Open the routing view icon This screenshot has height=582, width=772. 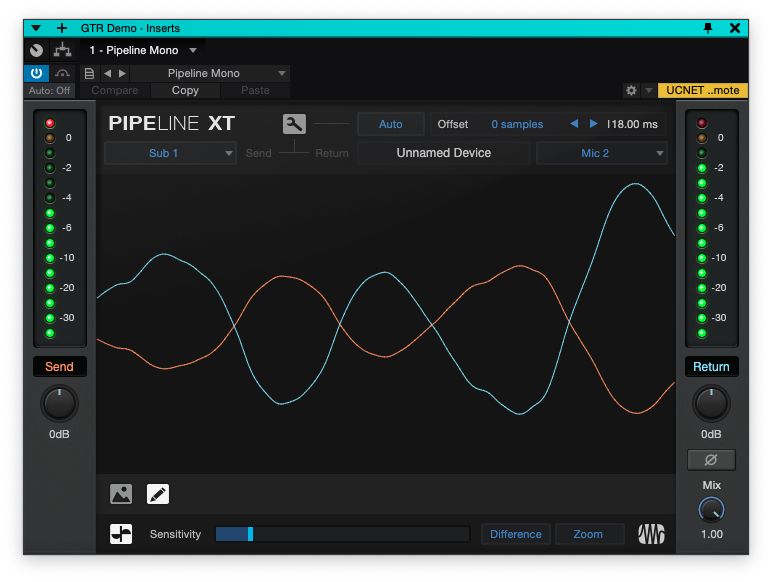pyautogui.click(x=63, y=50)
